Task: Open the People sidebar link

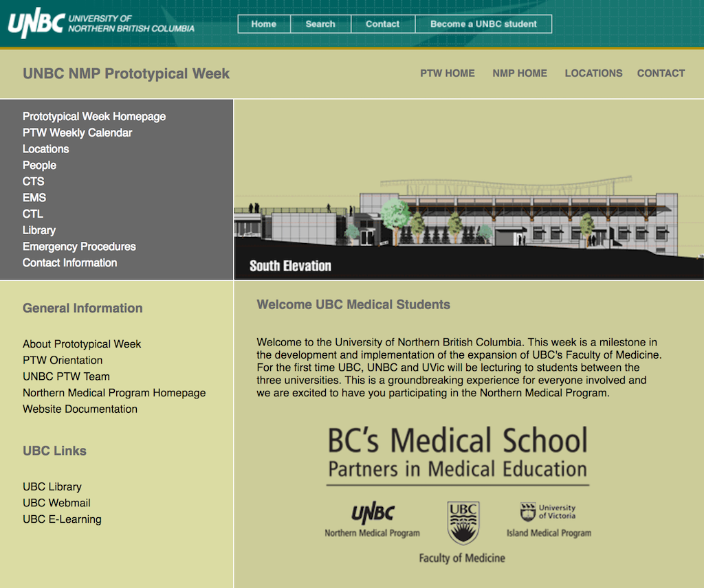Action: point(39,165)
